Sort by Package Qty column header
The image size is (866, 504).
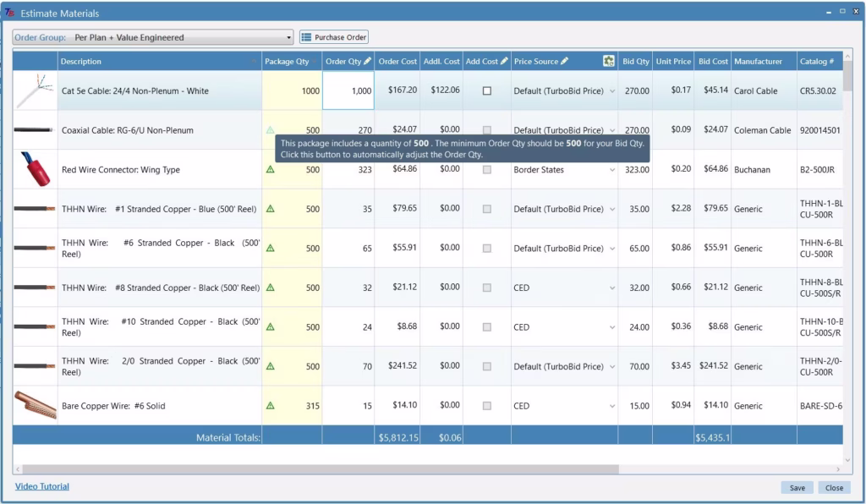click(292, 61)
